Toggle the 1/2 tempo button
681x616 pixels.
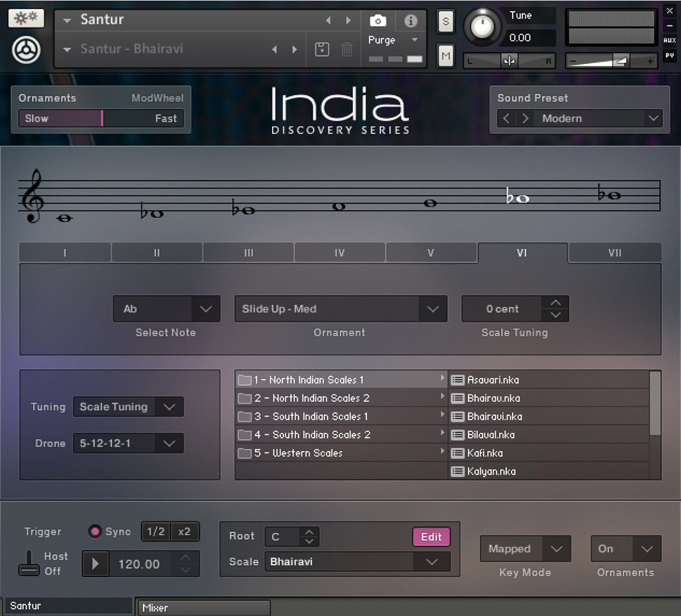tap(156, 532)
